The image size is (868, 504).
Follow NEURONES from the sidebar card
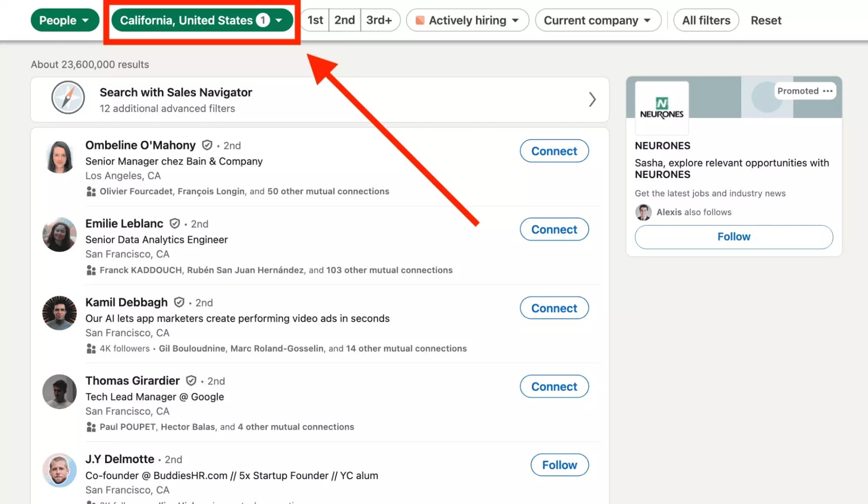coord(733,237)
